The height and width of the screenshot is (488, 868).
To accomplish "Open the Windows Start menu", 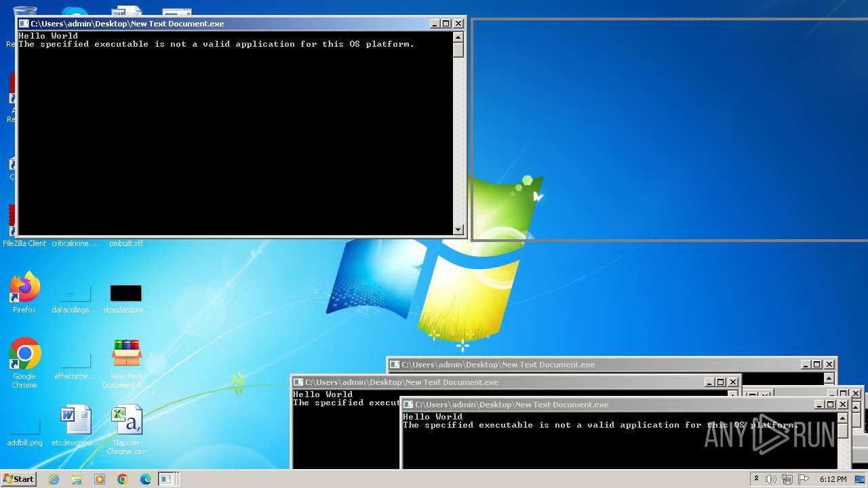I will pyautogui.click(x=18, y=479).
